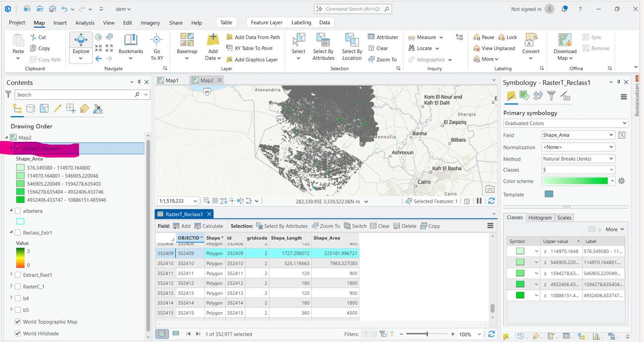The image size is (644, 342).
Task: Click Add Data From Path
Action: tap(253, 37)
